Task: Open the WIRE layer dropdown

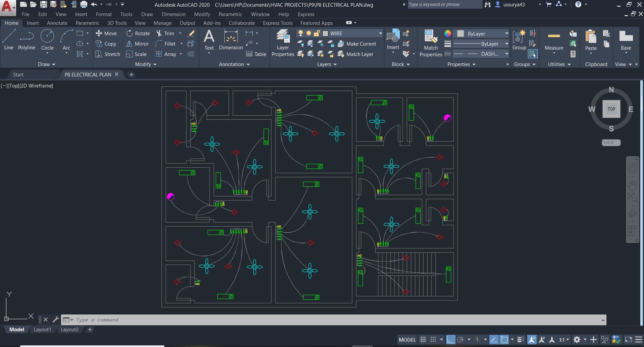Action: pos(380,34)
